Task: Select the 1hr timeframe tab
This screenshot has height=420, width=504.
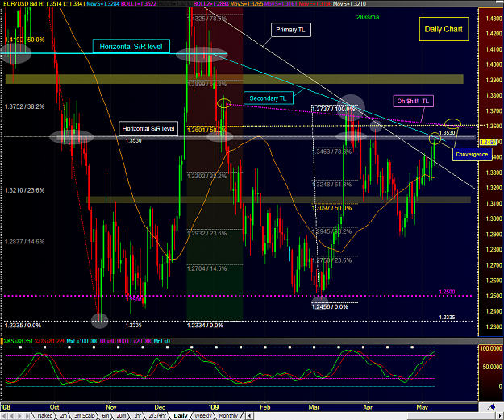Action: [137, 415]
